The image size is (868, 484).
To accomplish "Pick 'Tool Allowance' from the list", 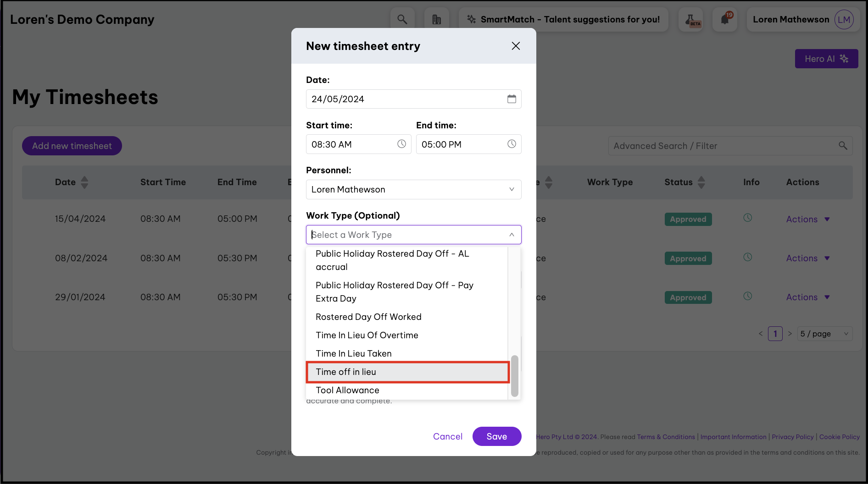I will pyautogui.click(x=347, y=390).
